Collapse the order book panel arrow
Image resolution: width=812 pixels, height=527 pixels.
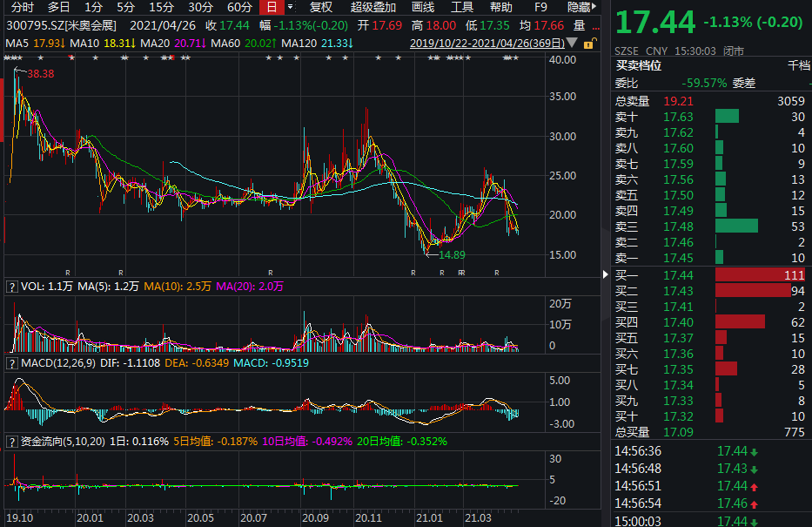point(606,274)
